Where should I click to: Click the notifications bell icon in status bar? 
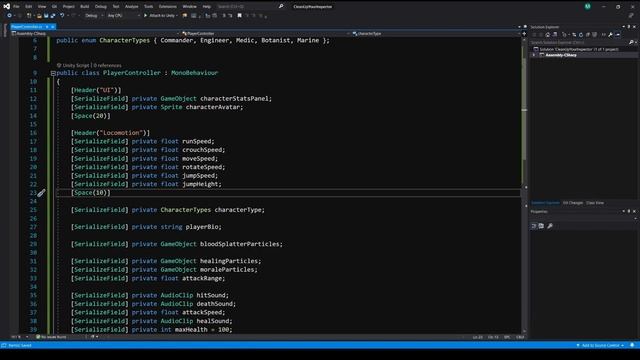(x=632, y=345)
